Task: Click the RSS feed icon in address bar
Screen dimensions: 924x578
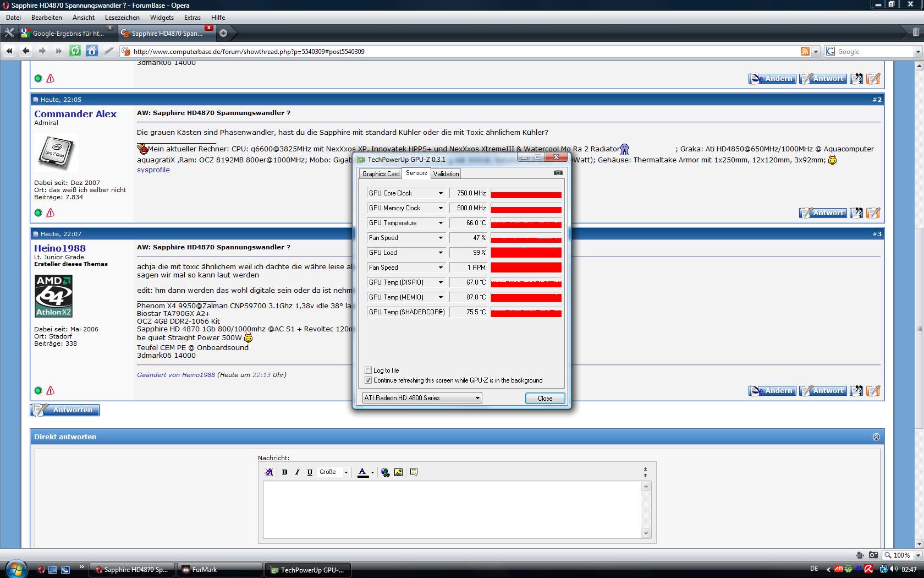Action: pyautogui.click(x=805, y=51)
